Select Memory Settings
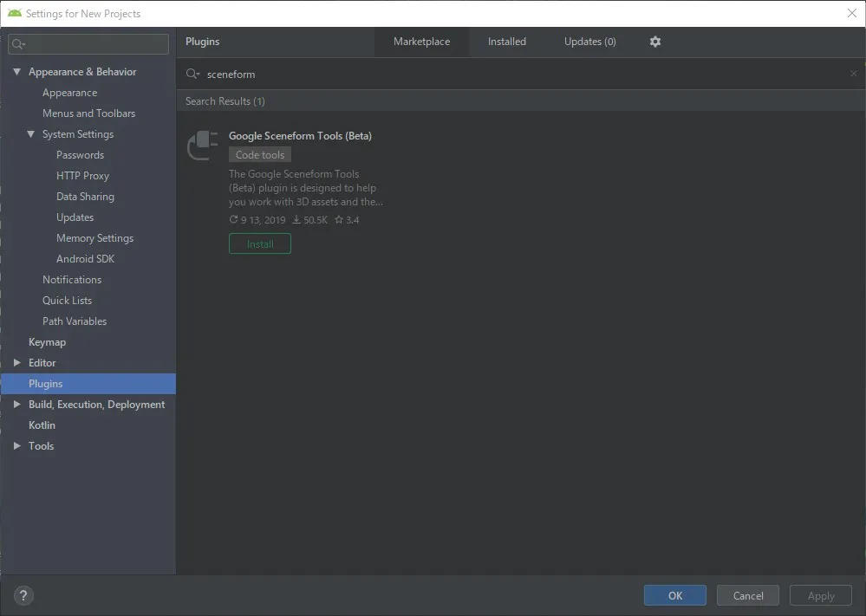 [94, 238]
